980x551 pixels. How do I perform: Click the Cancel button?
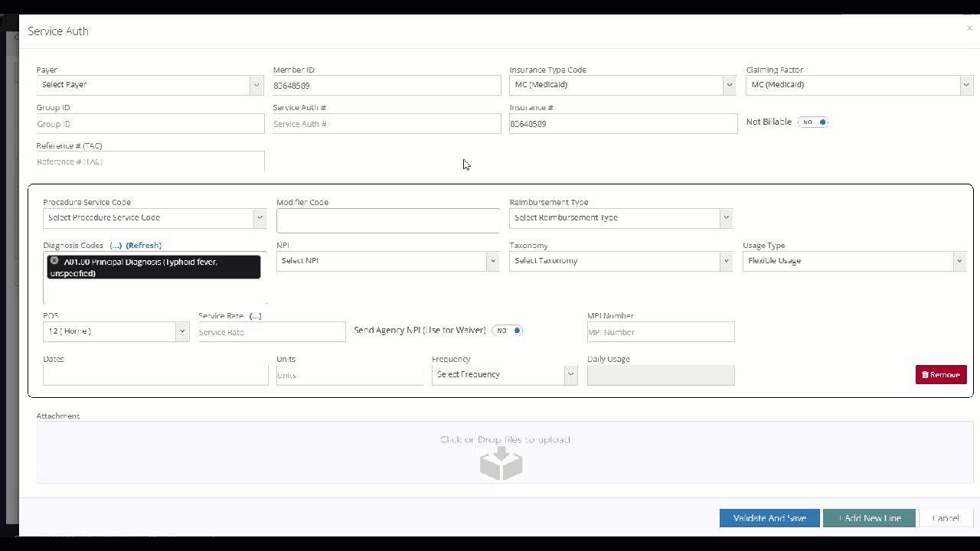point(946,518)
